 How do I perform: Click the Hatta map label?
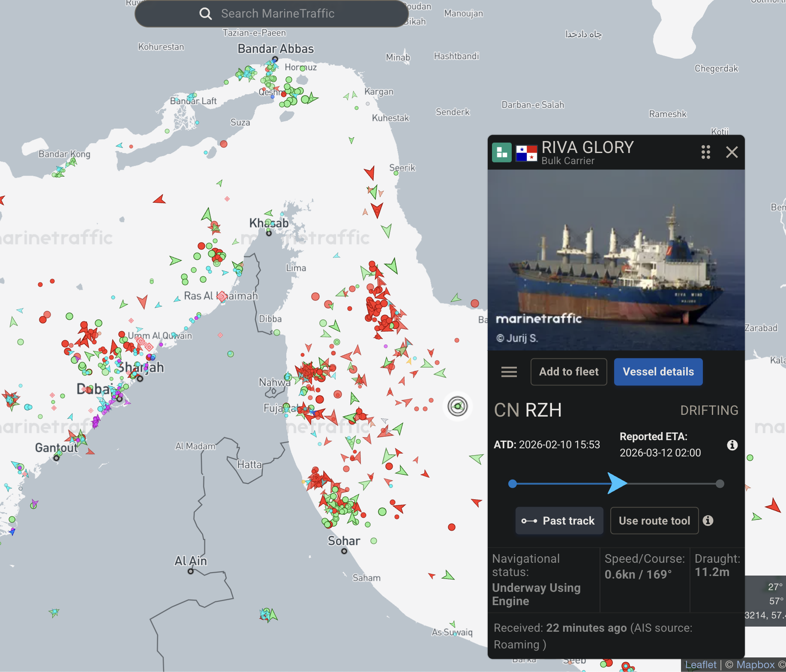pyautogui.click(x=249, y=465)
